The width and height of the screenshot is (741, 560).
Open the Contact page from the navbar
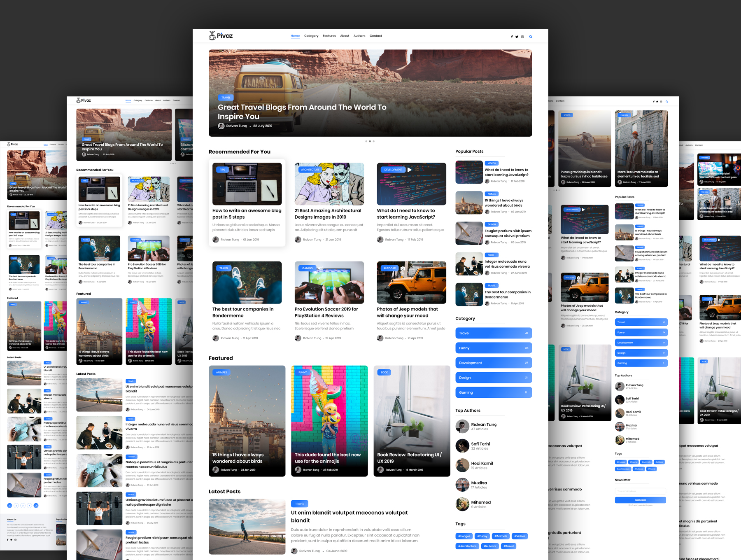click(375, 36)
